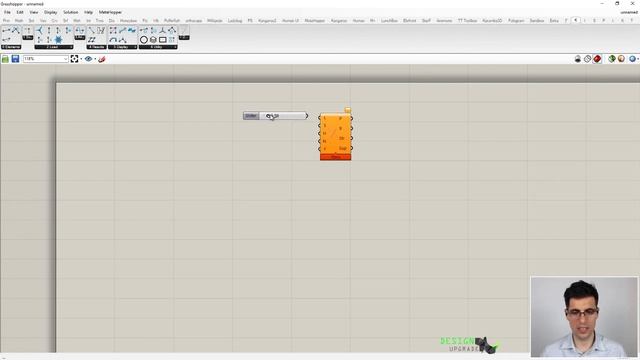Viewport: 640px width, 360px height.
Task: Expand the Load ribbon group title bar
Action: coord(54,47)
